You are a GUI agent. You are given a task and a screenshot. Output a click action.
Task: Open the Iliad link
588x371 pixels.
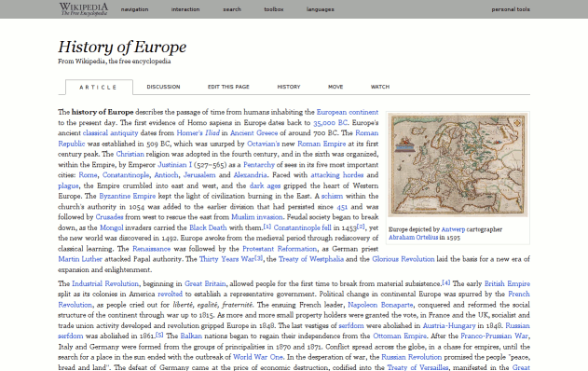pos(212,133)
